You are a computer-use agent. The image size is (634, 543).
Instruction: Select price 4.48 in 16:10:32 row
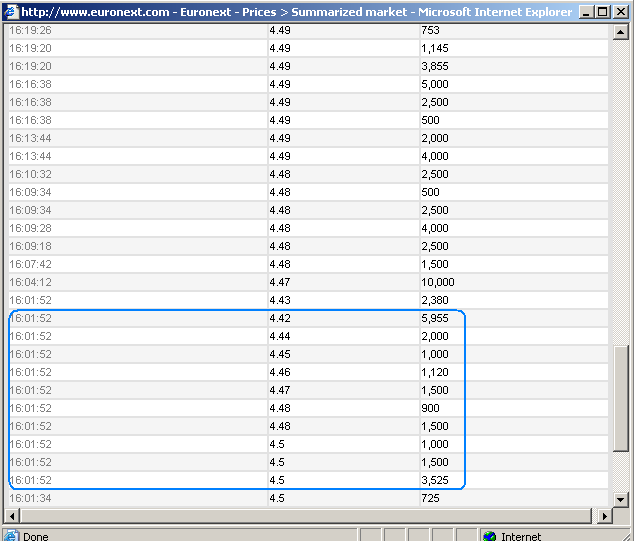280,174
